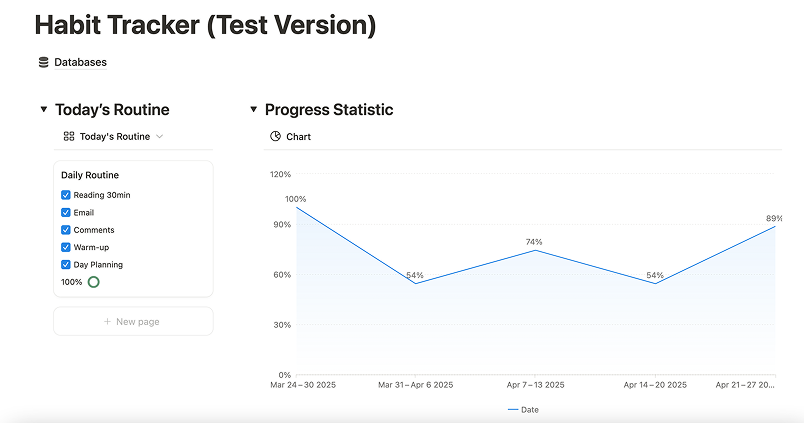Image resolution: width=804 pixels, height=423 pixels.
Task: Click the 74% data point on the chart
Action: pyautogui.click(x=535, y=250)
